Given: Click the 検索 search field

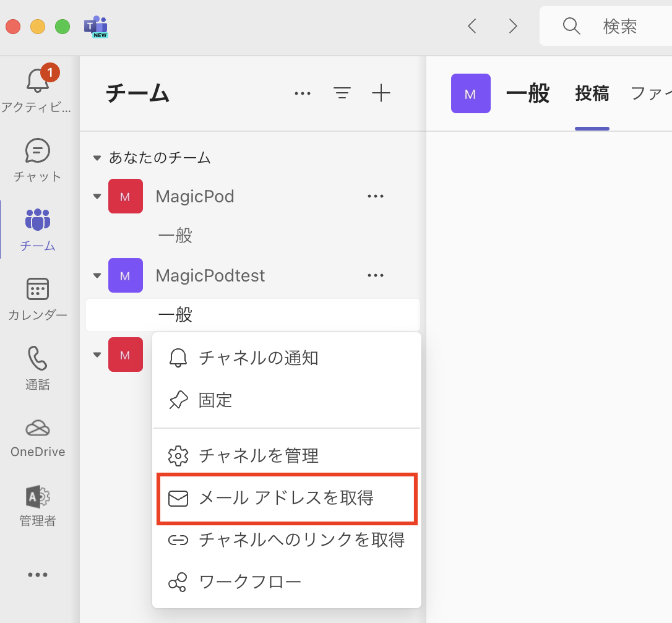Looking at the screenshot, I should pyautogui.click(x=606, y=26).
